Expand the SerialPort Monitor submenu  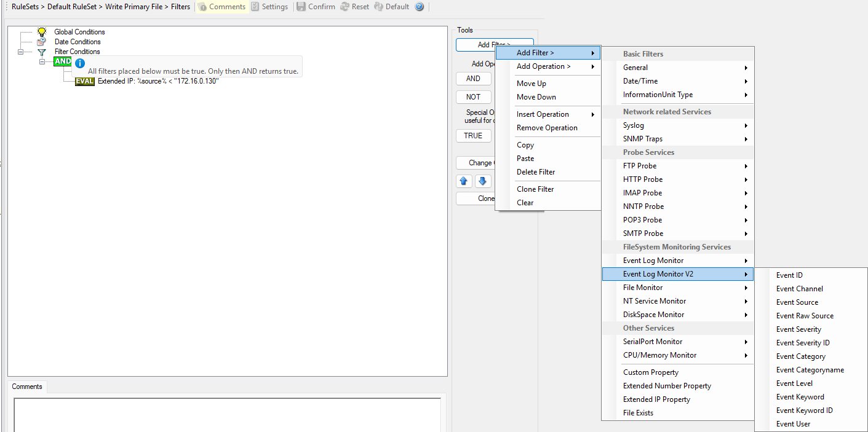678,342
